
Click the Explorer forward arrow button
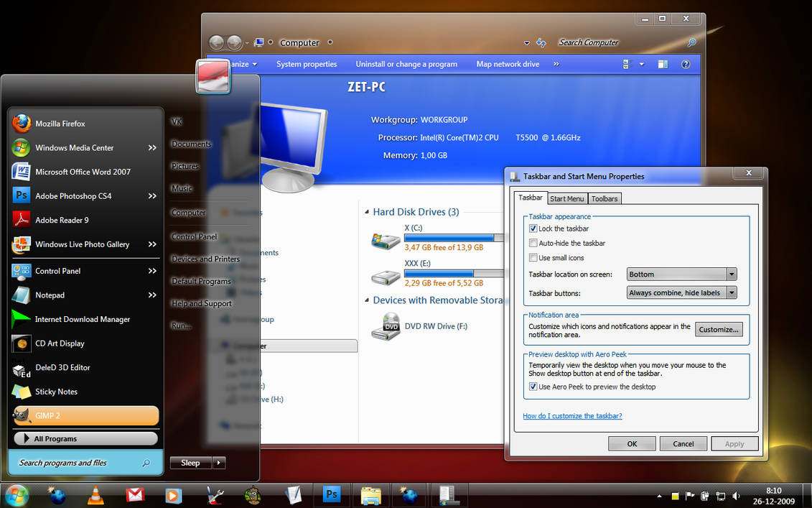click(x=235, y=42)
